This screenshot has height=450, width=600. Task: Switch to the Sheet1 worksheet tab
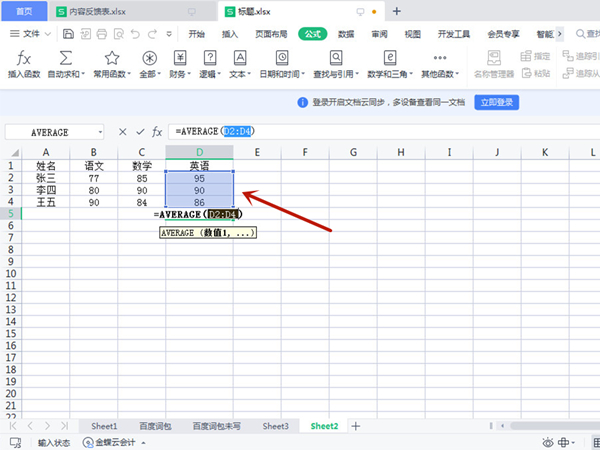105,426
